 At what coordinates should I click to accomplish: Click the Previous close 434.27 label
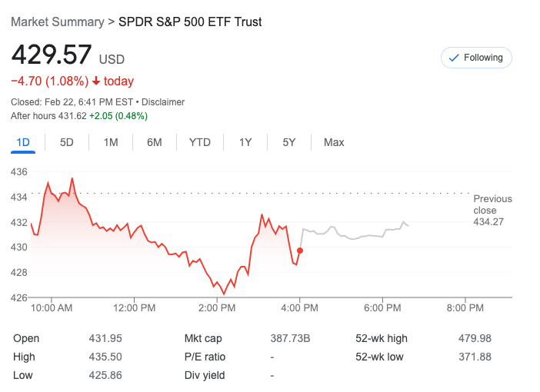492,211
